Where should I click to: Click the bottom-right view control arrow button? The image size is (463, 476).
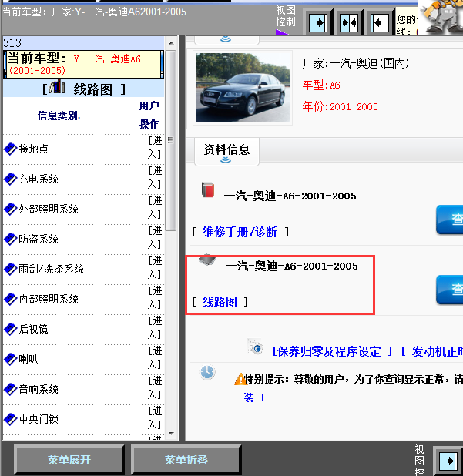(x=448, y=461)
